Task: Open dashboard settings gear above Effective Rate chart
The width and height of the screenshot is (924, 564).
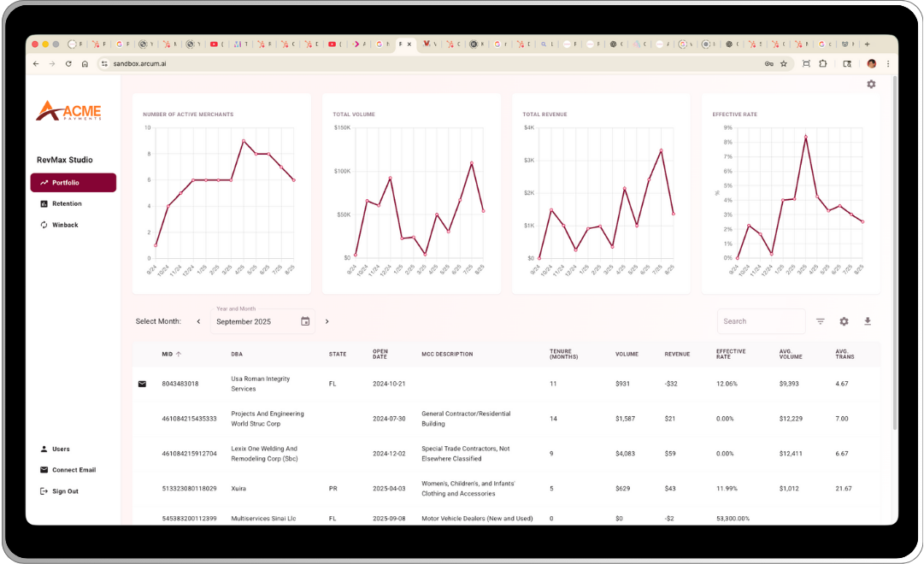Action: tap(871, 84)
